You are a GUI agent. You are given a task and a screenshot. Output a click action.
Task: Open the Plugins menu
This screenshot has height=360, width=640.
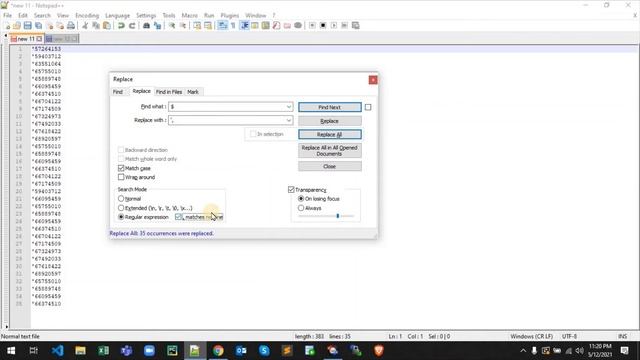(x=230, y=16)
